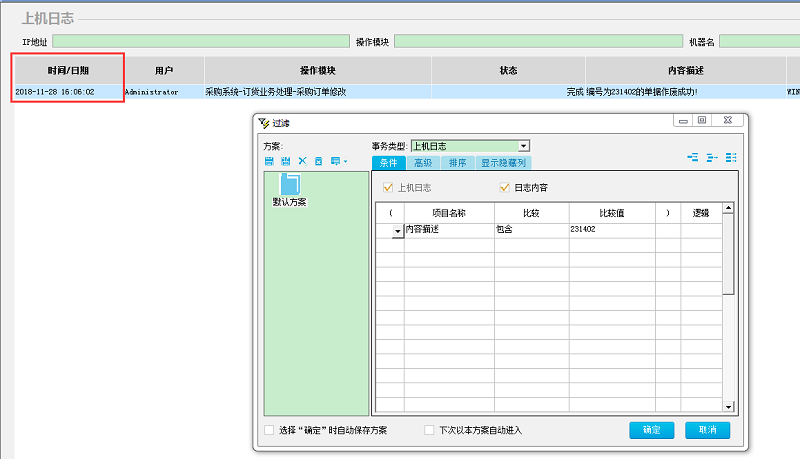Viewport: 800px width, 459px height.
Task: Open the 显示隐藏列 tab
Action: pyautogui.click(x=502, y=162)
